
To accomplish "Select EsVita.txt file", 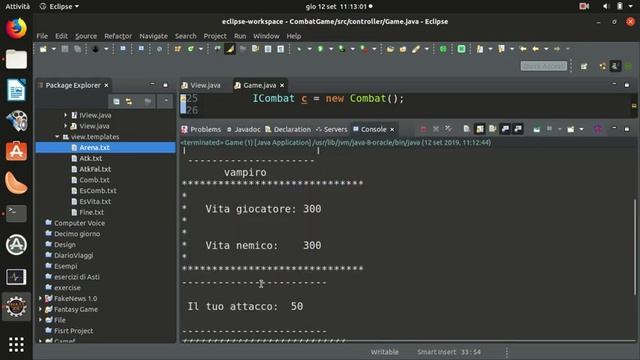I will pos(95,201).
